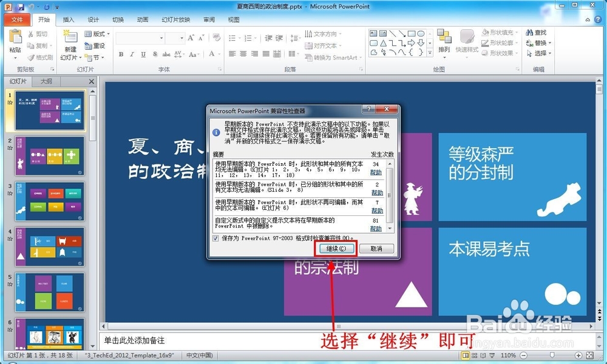Select slide 3 thumbnail in slide pane

[x=50, y=201]
